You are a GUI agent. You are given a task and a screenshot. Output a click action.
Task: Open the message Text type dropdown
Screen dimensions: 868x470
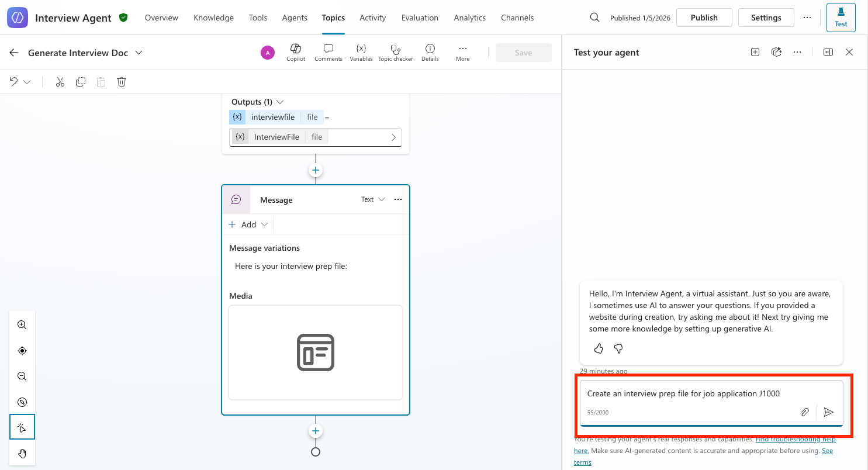373,199
